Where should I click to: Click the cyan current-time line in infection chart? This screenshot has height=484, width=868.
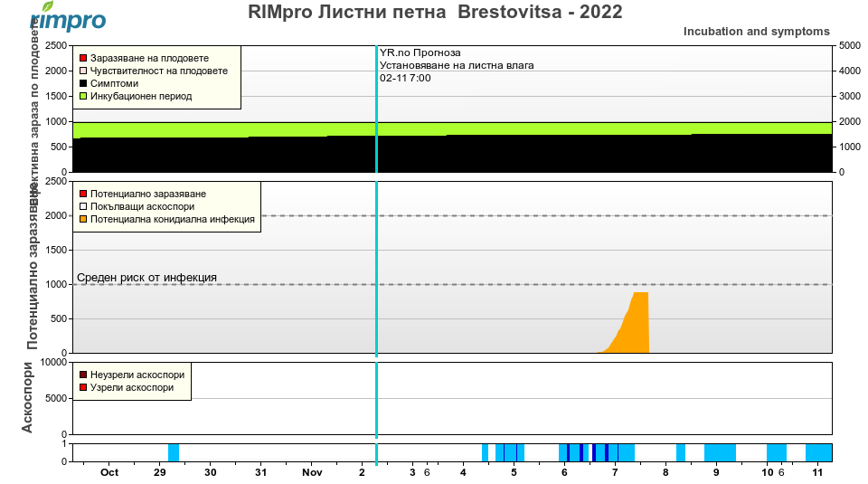(x=376, y=267)
